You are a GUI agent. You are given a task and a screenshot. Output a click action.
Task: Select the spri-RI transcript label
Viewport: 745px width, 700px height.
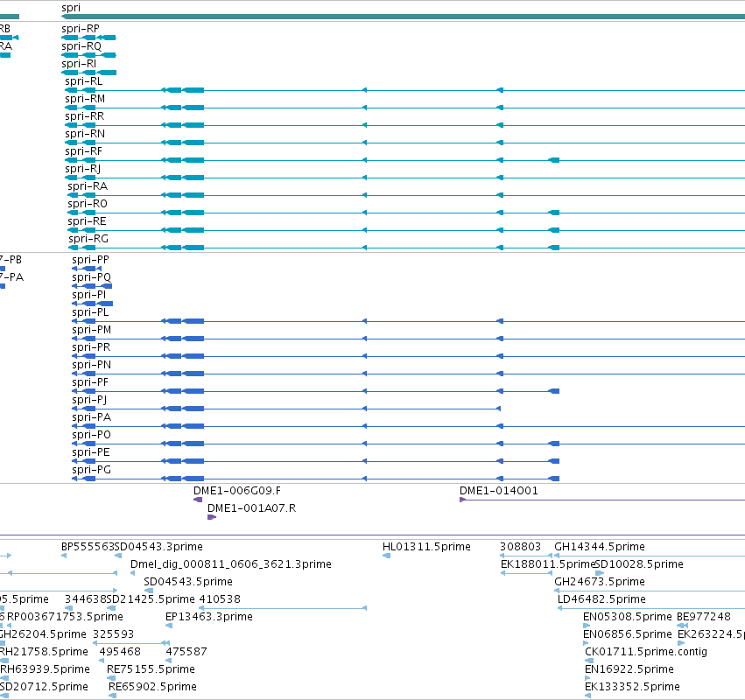click(79, 64)
